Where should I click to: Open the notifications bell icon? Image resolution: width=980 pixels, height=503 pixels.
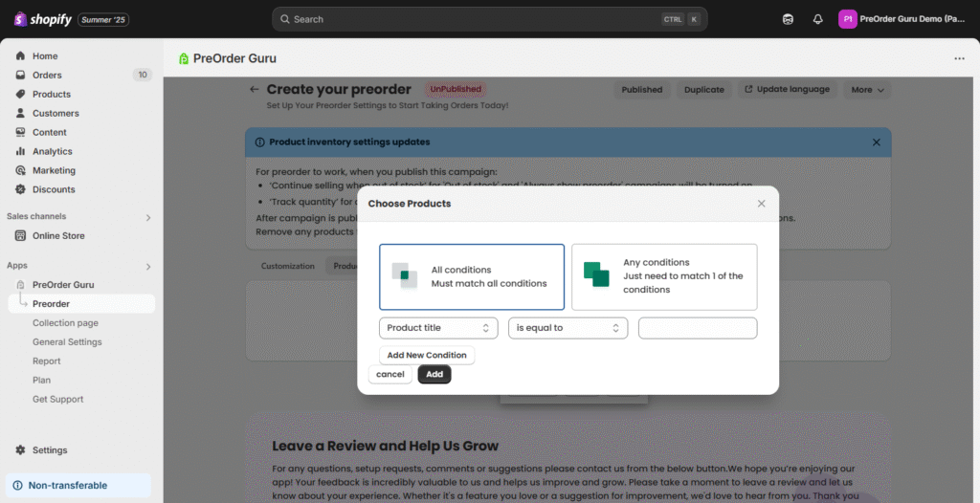[817, 19]
